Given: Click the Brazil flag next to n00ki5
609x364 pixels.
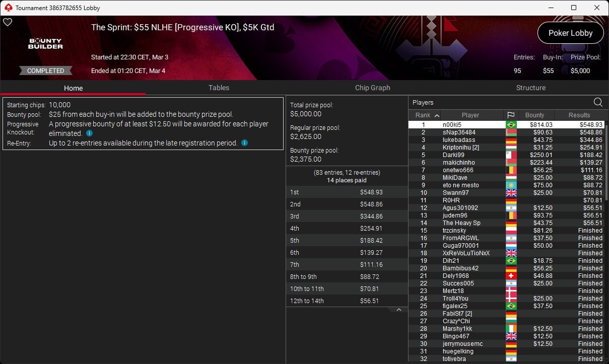Looking at the screenshot, I should pyautogui.click(x=511, y=125).
